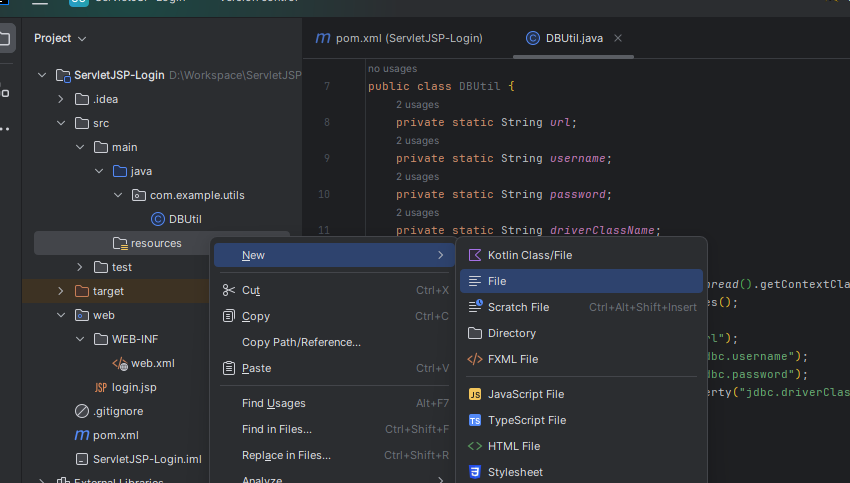Image resolution: width=850 pixels, height=483 pixels.
Task: Click the pom.xml Maven icon in tree
Action: click(x=82, y=435)
